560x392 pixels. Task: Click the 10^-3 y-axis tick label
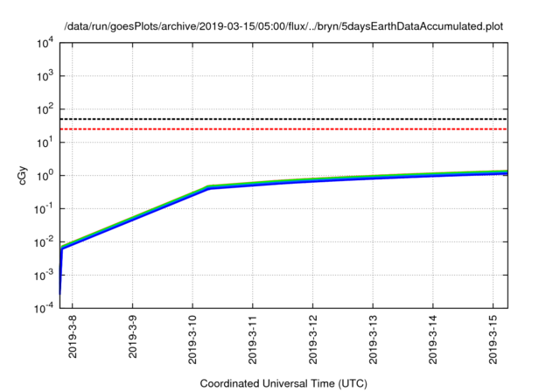[x=44, y=276]
